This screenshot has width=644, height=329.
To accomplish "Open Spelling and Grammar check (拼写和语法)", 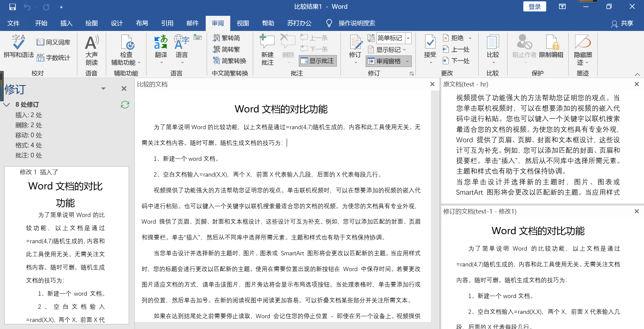I will click(x=19, y=46).
